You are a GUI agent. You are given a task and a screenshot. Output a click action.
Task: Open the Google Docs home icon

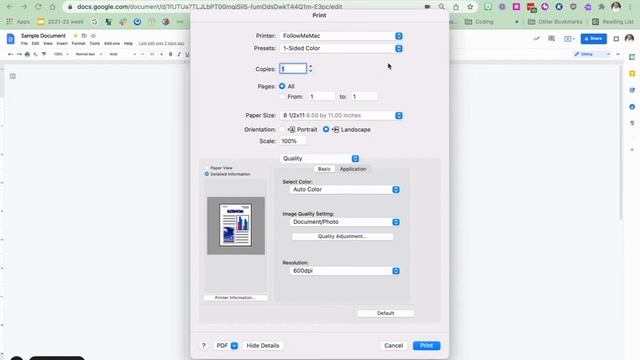click(x=11, y=39)
